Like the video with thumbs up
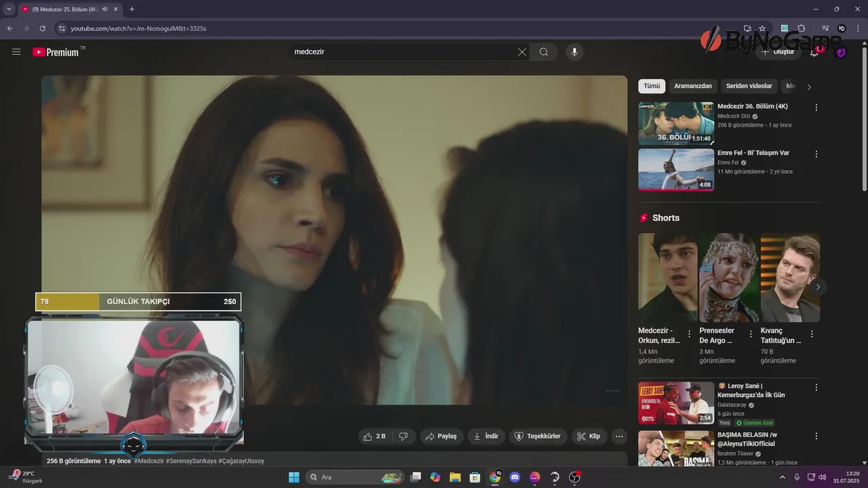This screenshot has width=868, height=488. coord(374,436)
